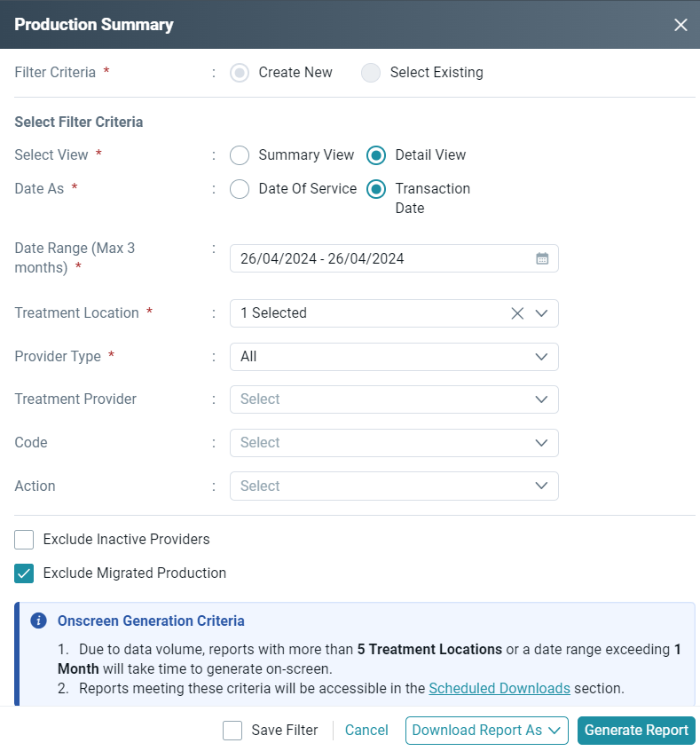The width and height of the screenshot is (700, 751).
Task: Uncheck Exclude Migrated Production
Action: coord(24,573)
